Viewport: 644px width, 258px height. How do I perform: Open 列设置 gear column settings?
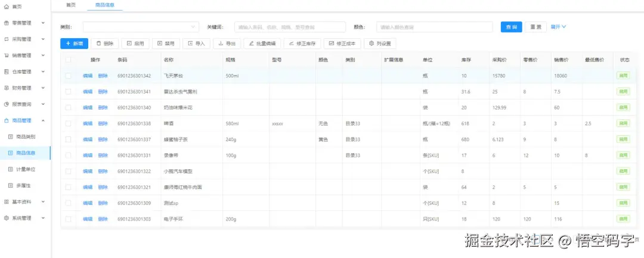380,43
